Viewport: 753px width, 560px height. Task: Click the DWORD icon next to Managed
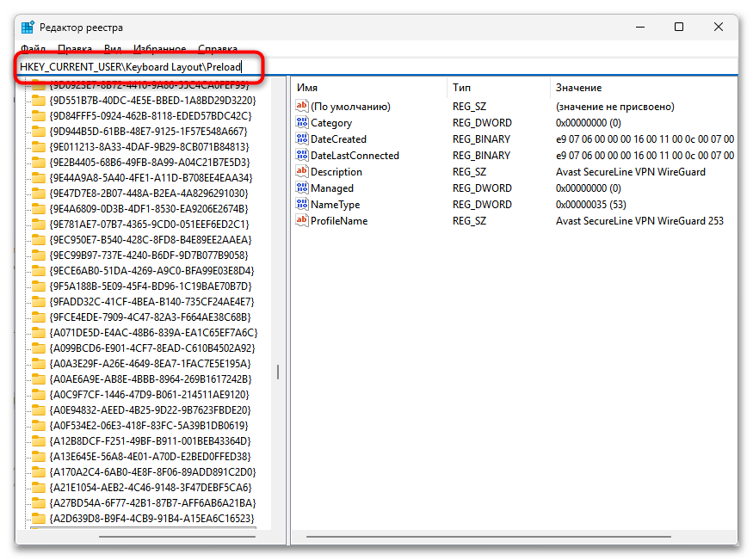pyautogui.click(x=301, y=188)
